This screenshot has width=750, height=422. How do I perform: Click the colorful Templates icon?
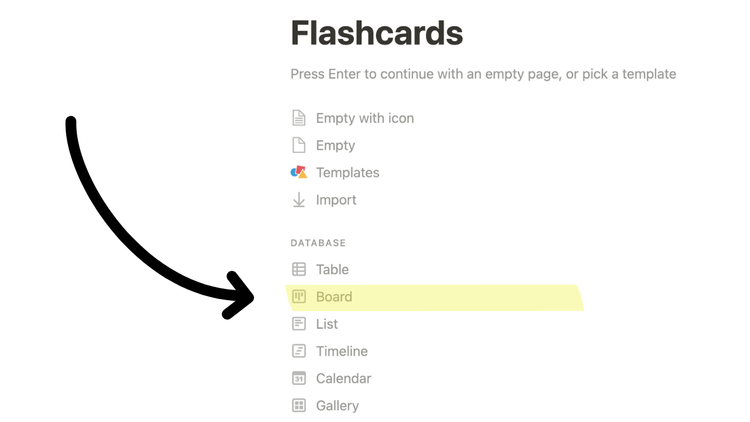(298, 172)
